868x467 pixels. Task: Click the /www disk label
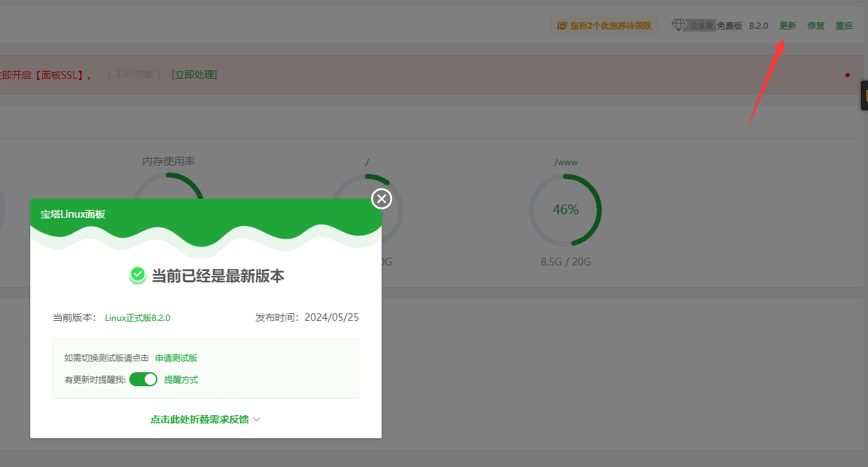(566, 162)
